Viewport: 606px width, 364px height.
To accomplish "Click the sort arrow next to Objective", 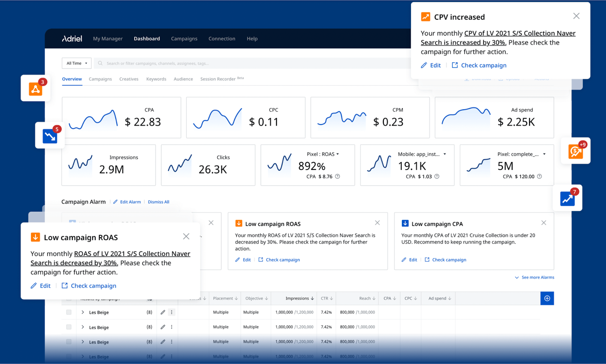I will [267, 299].
